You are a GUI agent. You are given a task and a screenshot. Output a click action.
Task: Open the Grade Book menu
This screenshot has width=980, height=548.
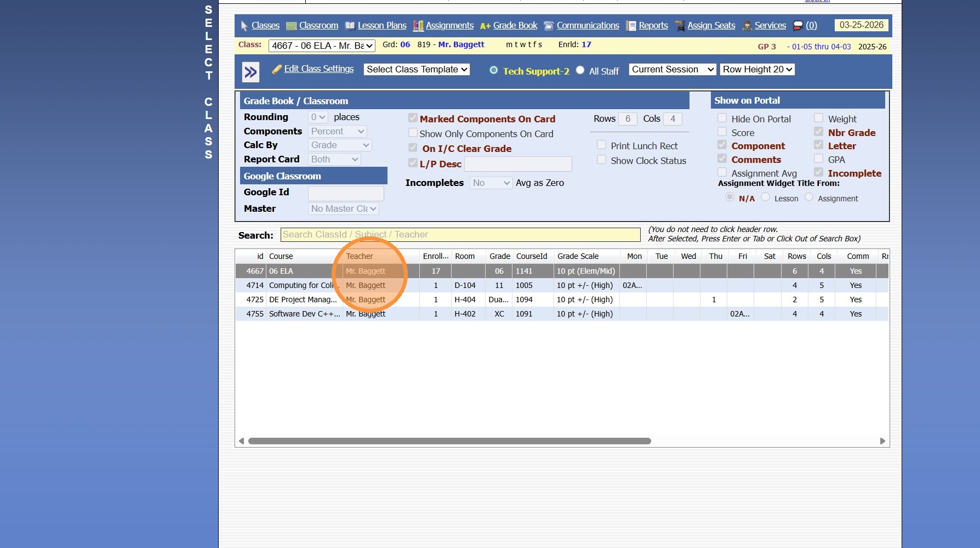(515, 26)
